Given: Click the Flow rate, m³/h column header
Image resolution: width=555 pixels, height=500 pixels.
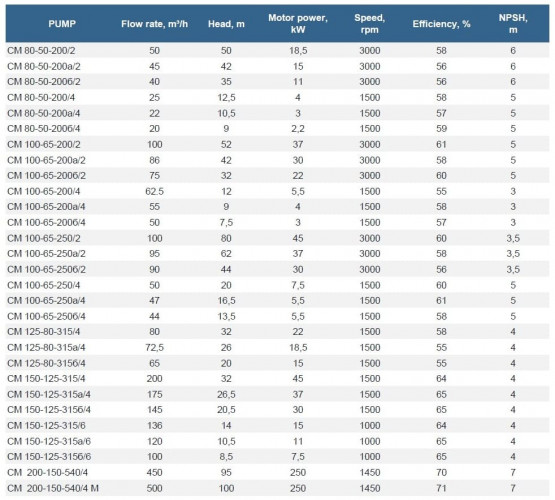Looking at the screenshot, I should (x=154, y=24).
